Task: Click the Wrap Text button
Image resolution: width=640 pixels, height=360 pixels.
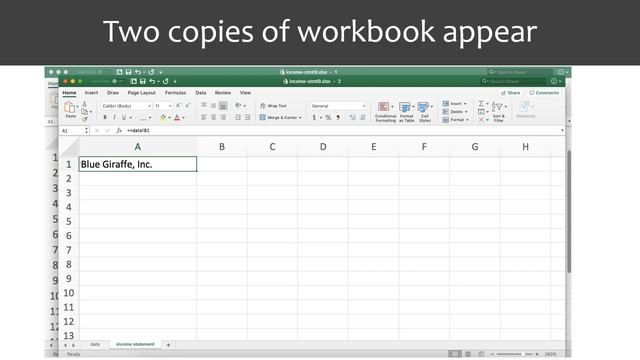Action: (273, 106)
